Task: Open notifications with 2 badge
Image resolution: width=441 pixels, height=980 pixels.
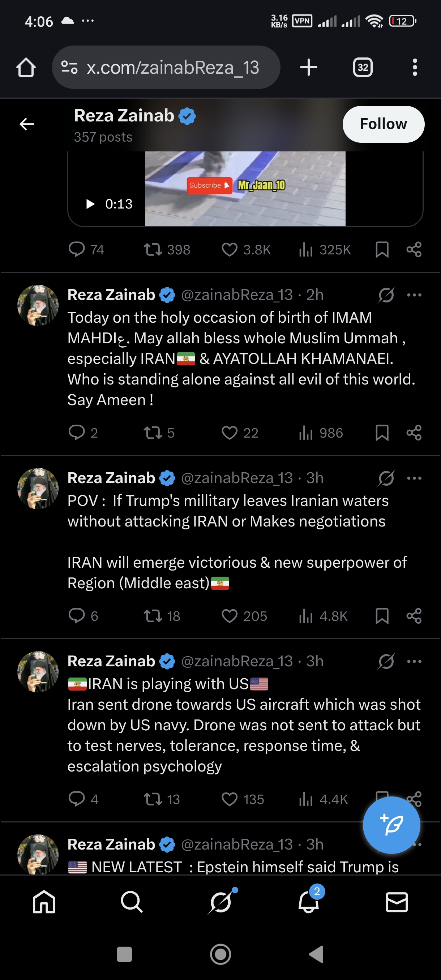Action: [309, 902]
